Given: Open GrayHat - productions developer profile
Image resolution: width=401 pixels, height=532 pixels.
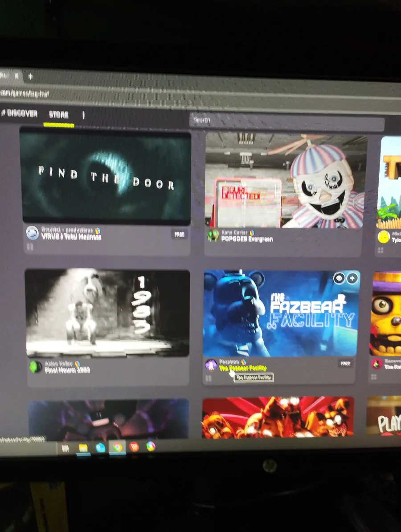Looking at the screenshot, I should click(x=67, y=230).
